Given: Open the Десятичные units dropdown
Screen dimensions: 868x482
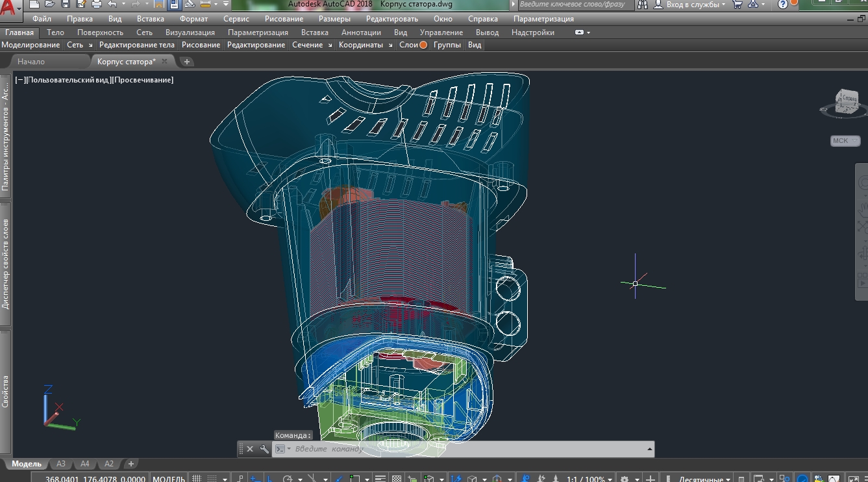Looking at the screenshot, I should pyautogui.click(x=706, y=479).
